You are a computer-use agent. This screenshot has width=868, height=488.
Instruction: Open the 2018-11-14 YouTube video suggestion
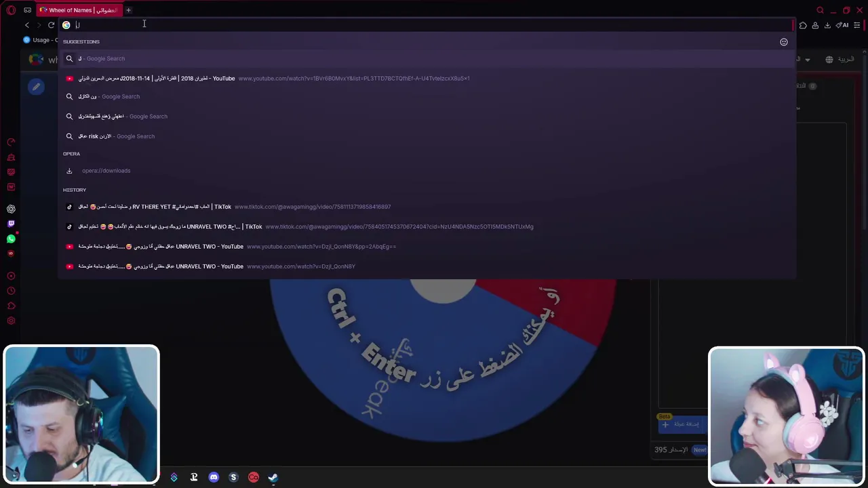click(427, 78)
